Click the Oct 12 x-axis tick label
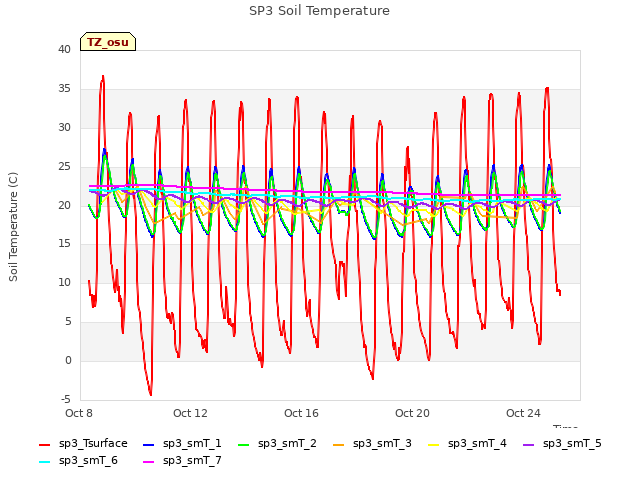Screen dimensions: 640x480 pos(190,413)
